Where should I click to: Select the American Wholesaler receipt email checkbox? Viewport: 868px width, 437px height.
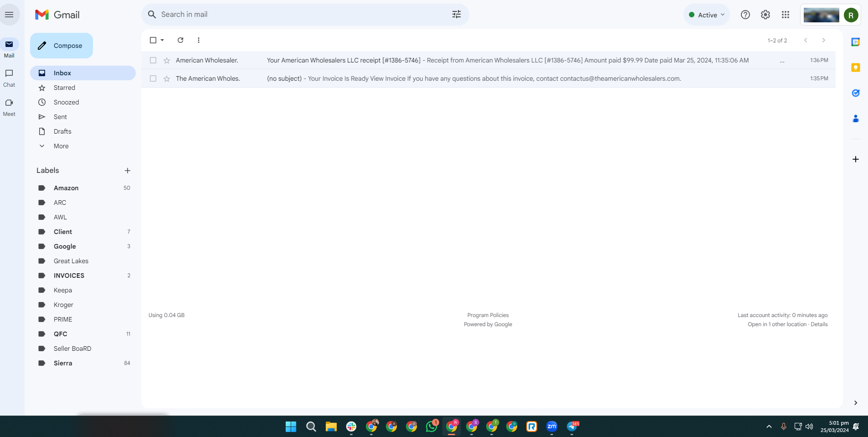click(x=153, y=60)
